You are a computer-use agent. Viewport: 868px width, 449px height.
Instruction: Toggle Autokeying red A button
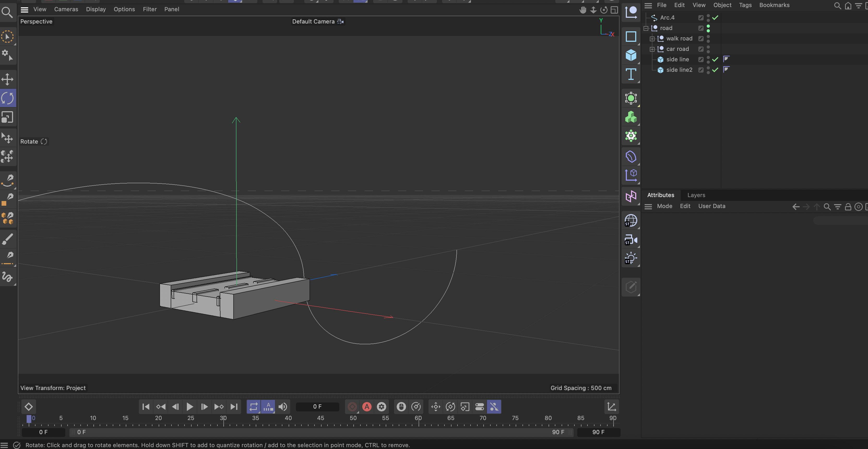[367, 407]
